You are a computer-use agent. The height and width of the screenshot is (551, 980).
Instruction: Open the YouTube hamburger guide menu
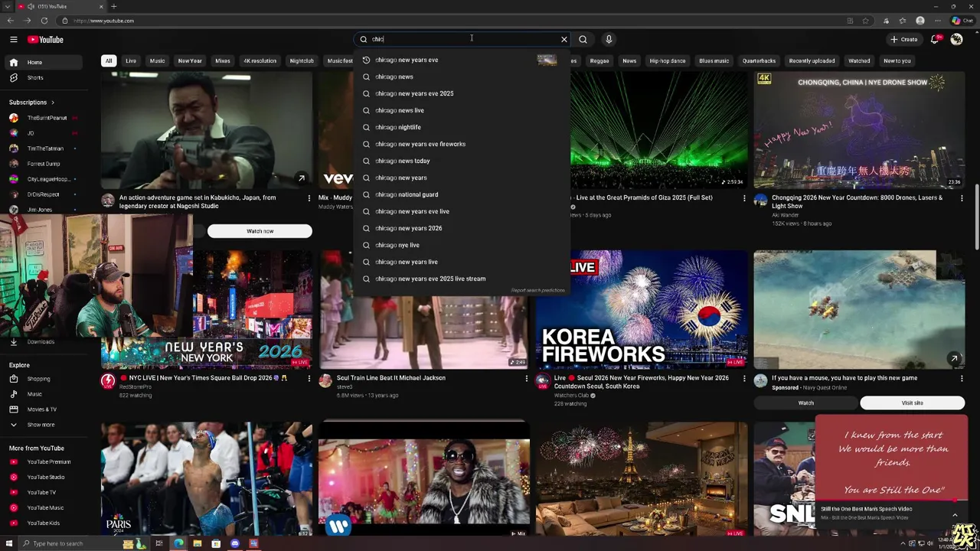pos(13,40)
